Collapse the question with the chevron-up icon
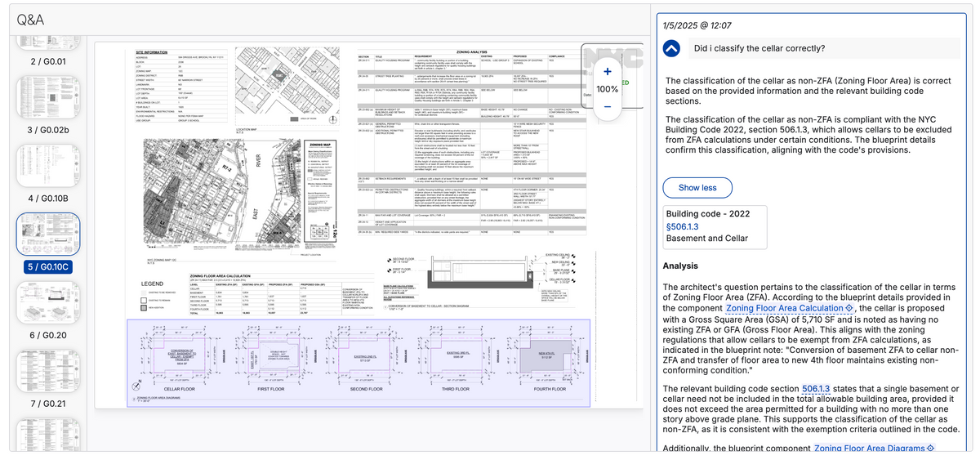Screen dimensions: 980x460 tap(670, 49)
